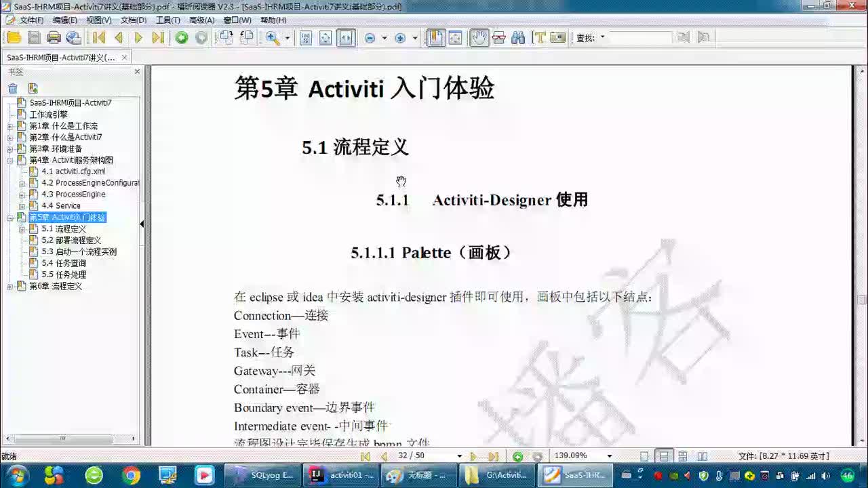Click the panel collapse arrow on splitter
Screen dimensions: 868x488
click(x=142, y=224)
